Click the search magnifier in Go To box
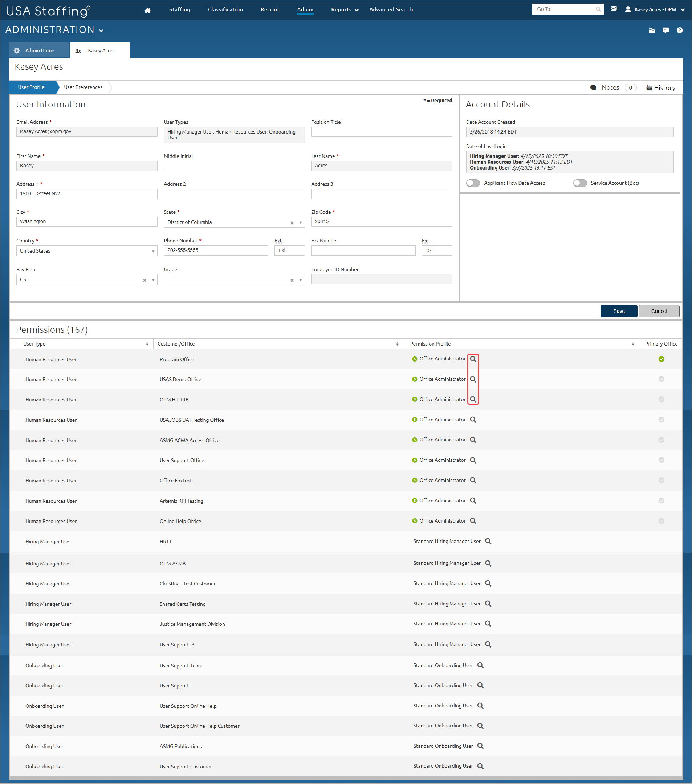 coord(598,9)
